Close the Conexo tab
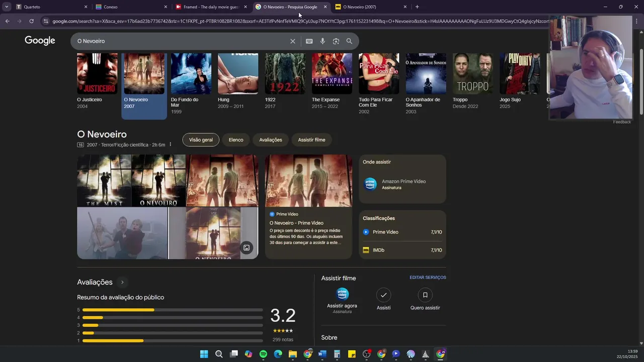644x362 pixels. 166,7
